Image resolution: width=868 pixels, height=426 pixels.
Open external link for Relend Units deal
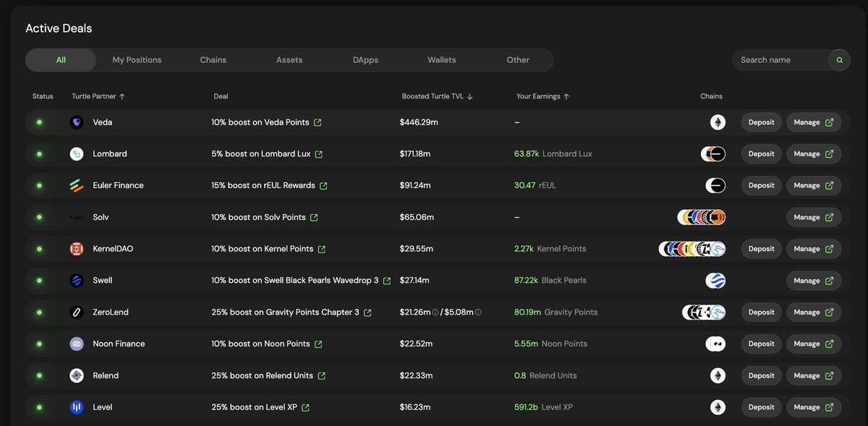(322, 376)
